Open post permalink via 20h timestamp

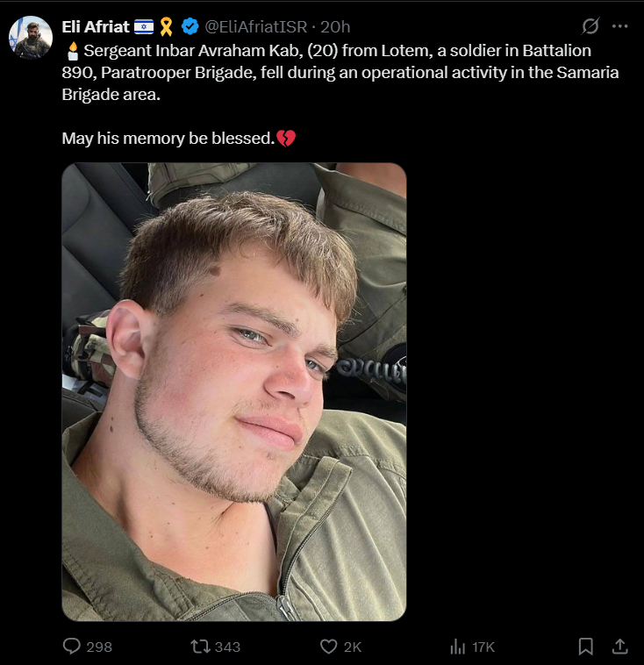tap(336, 26)
